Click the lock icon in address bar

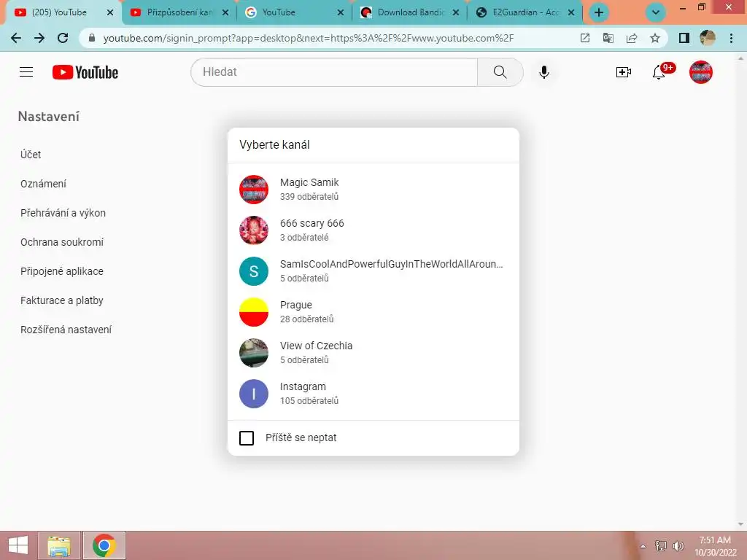pyautogui.click(x=92, y=38)
